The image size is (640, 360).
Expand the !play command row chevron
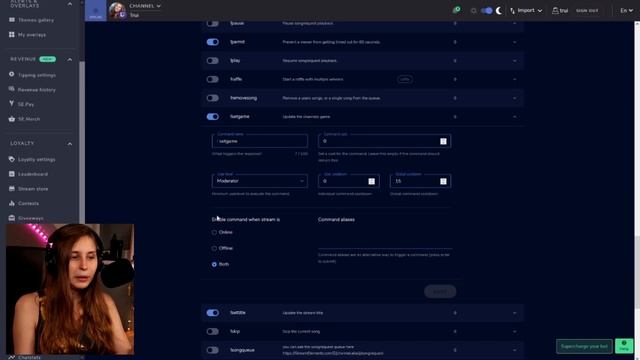pyautogui.click(x=514, y=61)
